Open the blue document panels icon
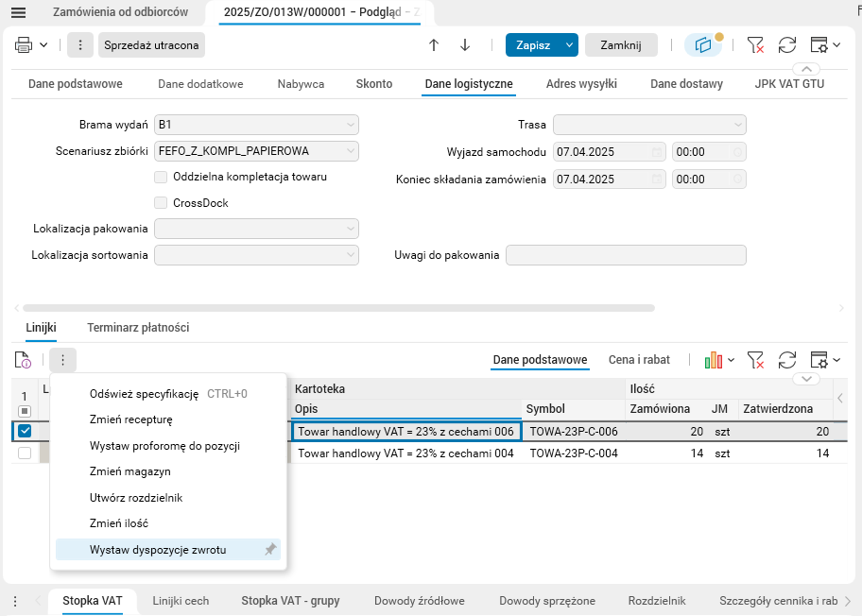The image size is (862, 616). (703, 45)
